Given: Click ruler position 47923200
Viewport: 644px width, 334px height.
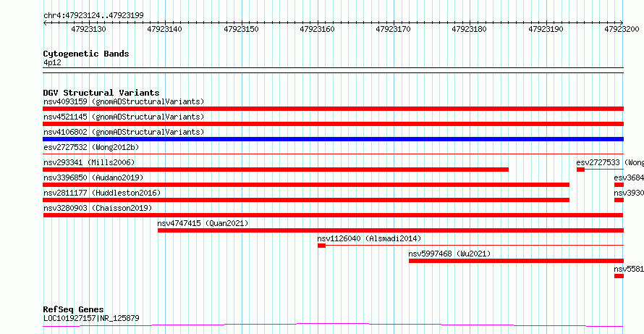Looking at the screenshot, I should (622, 29).
